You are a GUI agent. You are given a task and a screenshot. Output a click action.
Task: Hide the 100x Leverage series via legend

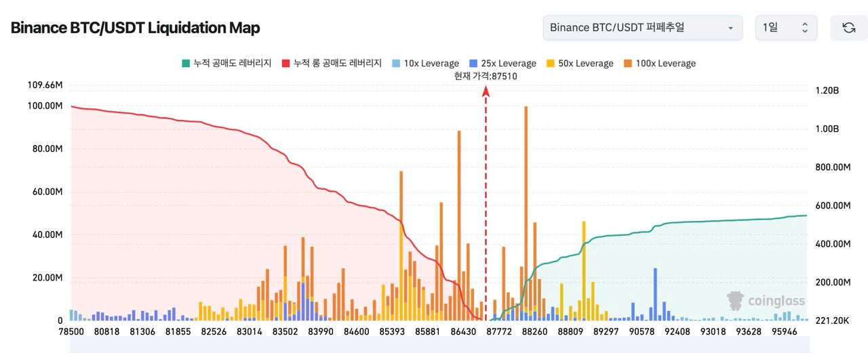coord(660,64)
